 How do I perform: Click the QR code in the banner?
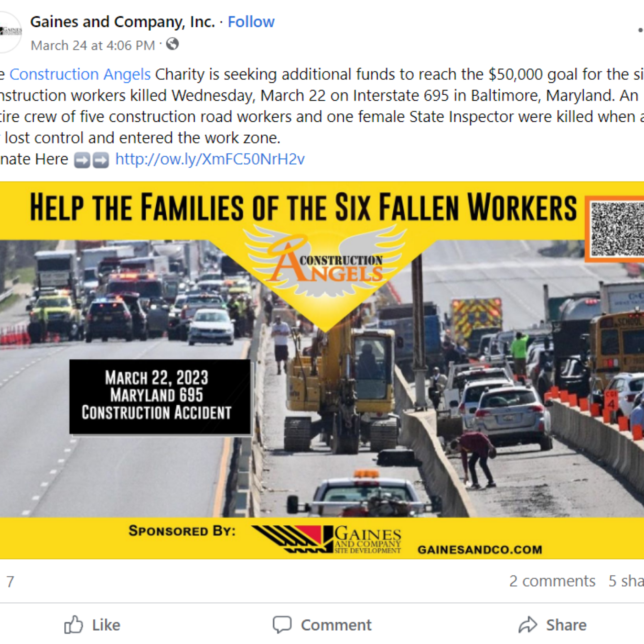[616, 229]
